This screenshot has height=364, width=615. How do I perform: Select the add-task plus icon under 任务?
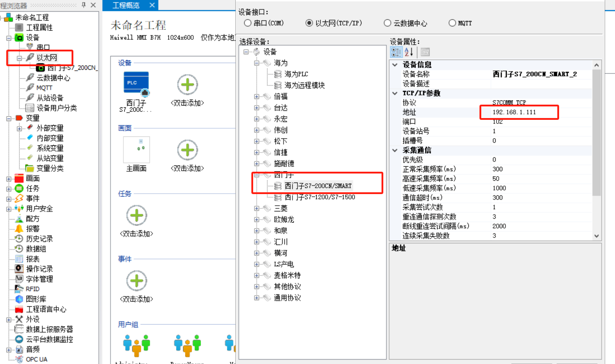click(136, 216)
